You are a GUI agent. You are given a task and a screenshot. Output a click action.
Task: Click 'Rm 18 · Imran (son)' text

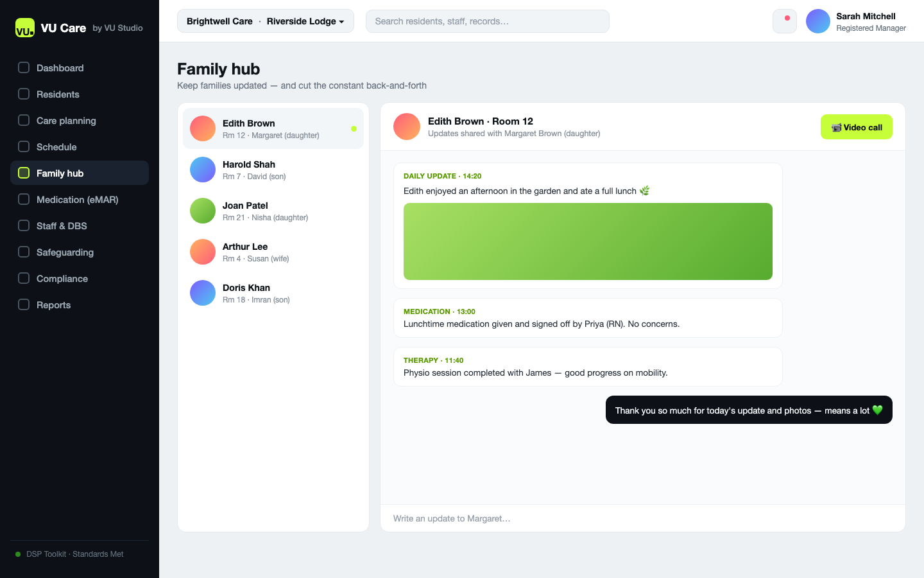256,300
